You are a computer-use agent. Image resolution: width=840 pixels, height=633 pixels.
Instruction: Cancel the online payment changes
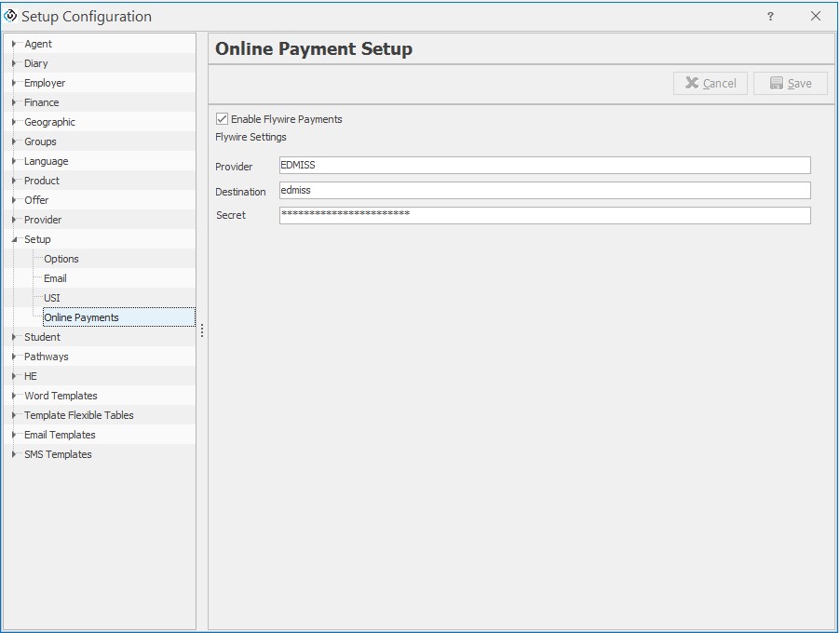pos(710,83)
